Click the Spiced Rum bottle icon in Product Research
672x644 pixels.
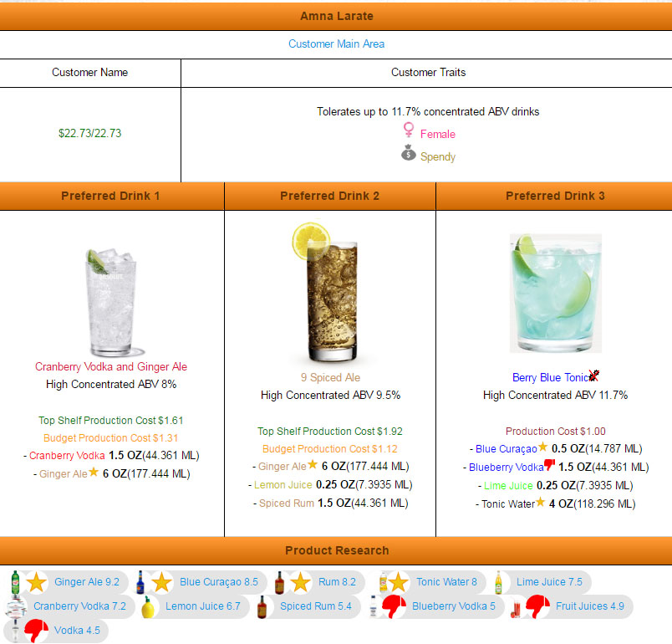coord(262,606)
